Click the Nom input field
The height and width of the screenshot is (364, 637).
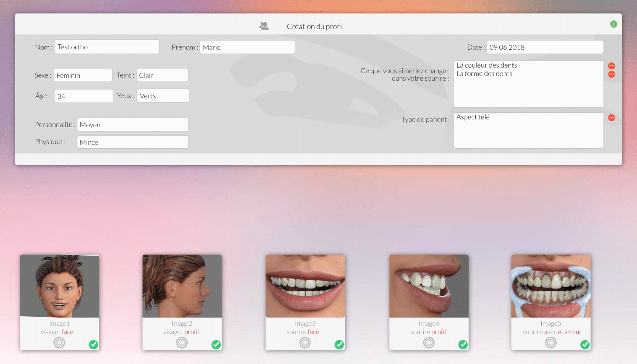[x=107, y=47]
